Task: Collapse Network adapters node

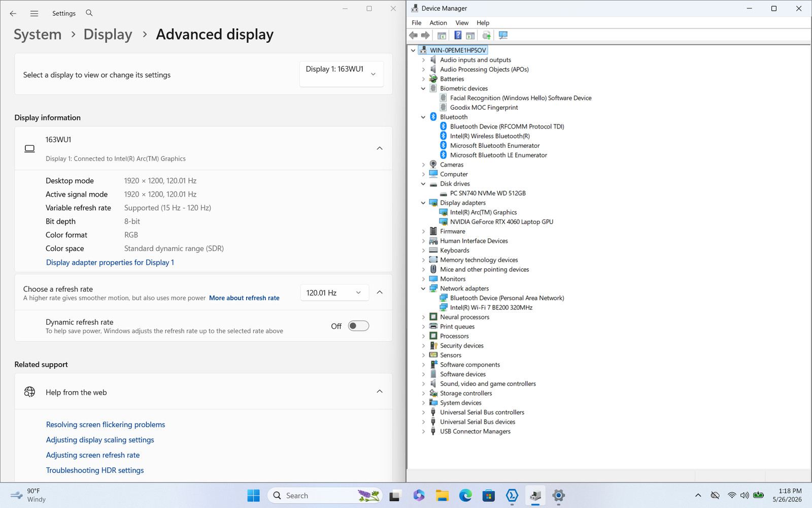Action: tap(423, 289)
